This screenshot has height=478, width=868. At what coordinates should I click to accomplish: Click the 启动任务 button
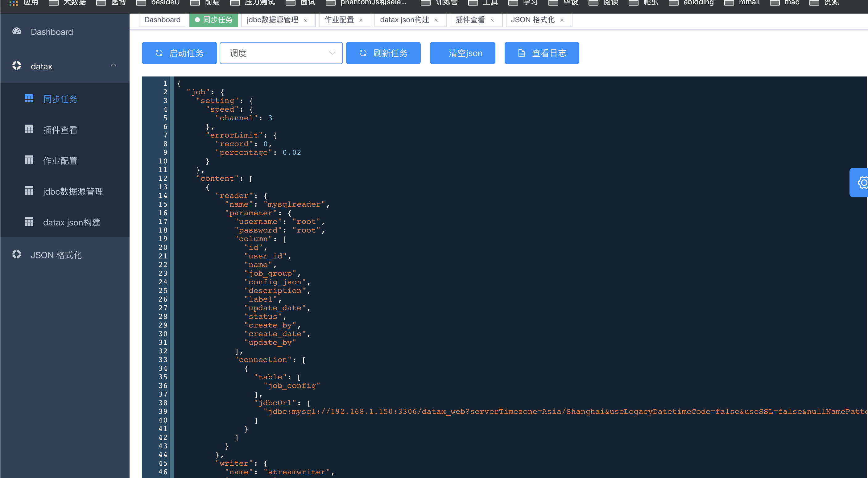click(179, 53)
